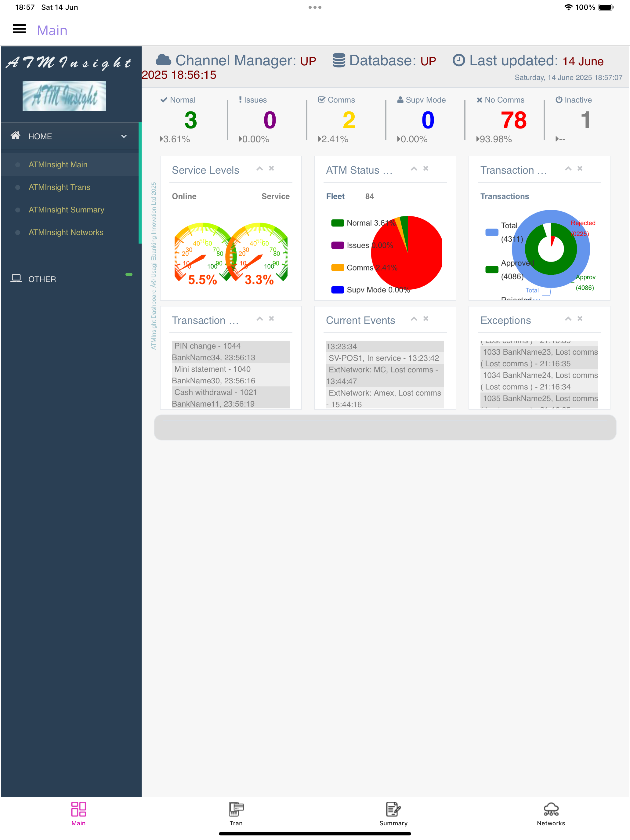This screenshot has width=630, height=840.
Task: Click the Total blue legend swatch
Action: pyautogui.click(x=492, y=232)
